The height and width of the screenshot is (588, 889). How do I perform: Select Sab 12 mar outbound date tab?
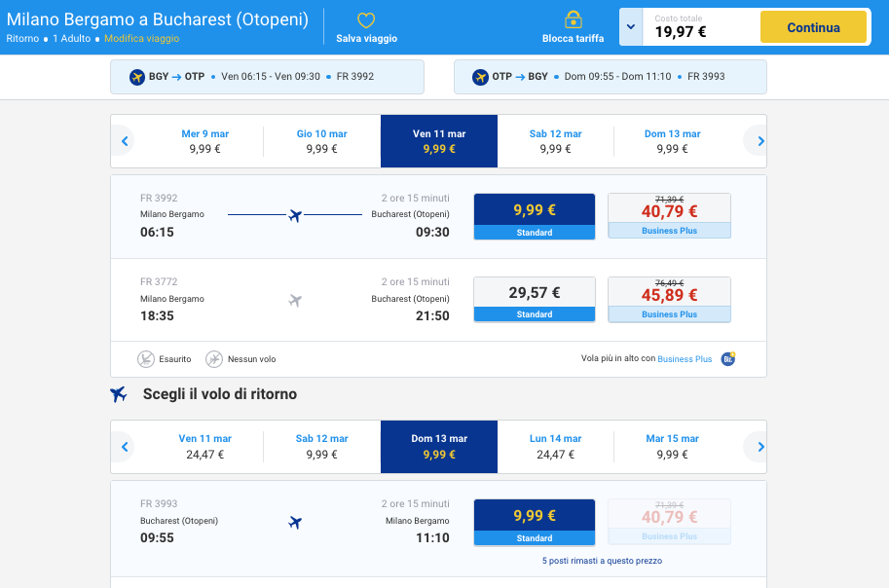click(x=555, y=141)
